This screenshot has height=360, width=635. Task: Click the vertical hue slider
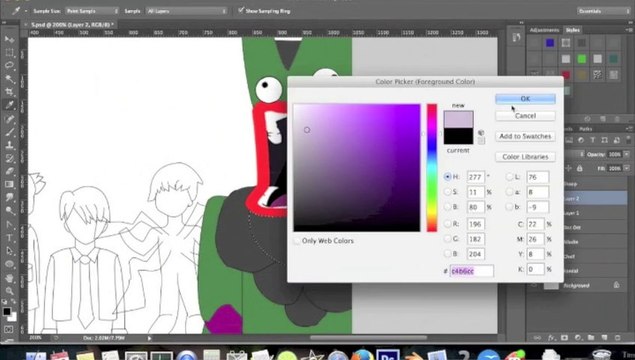click(x=432, y=168)
